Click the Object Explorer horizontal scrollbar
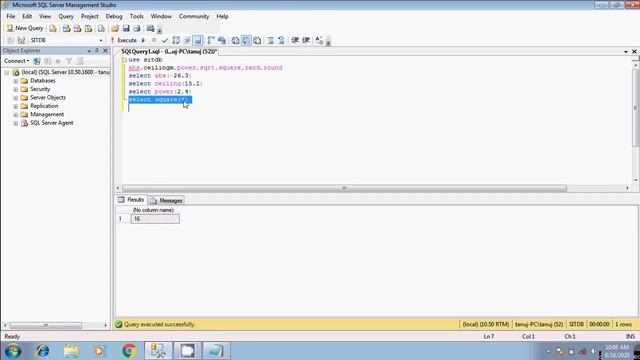Screen dimensions: 640x360 point(45,325)
